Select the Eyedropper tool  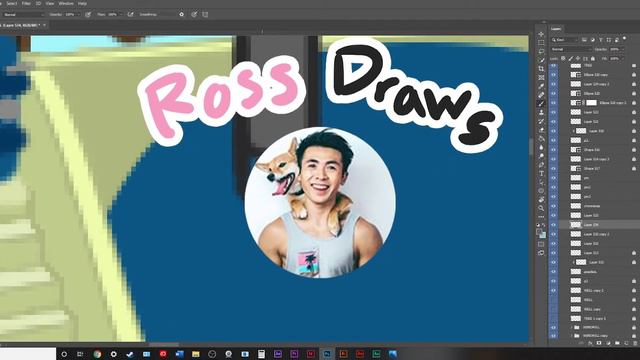[541, 86]
